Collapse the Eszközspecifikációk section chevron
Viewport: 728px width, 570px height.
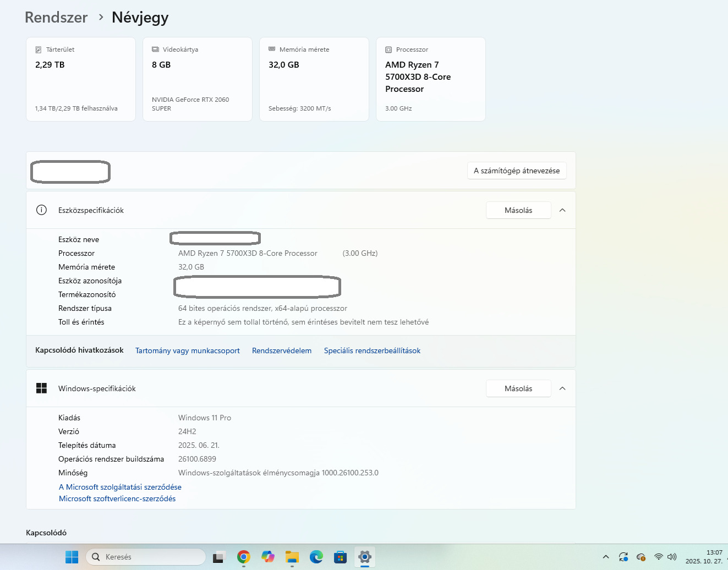point(562,210)
